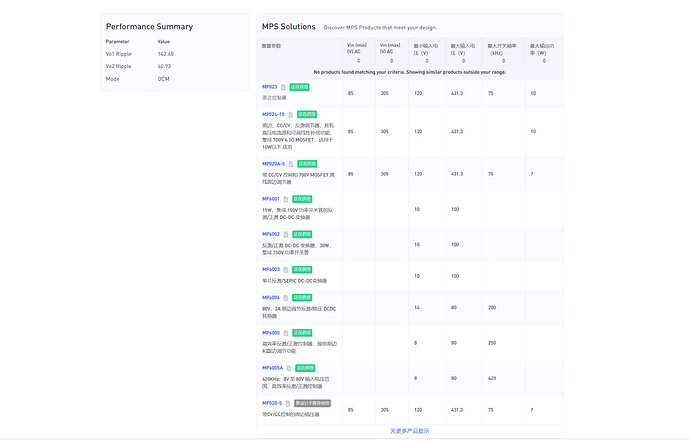Open the datasheet icon next to MP023
The height and width of the screenshot is (441, 690).
[x=283, y=87]
